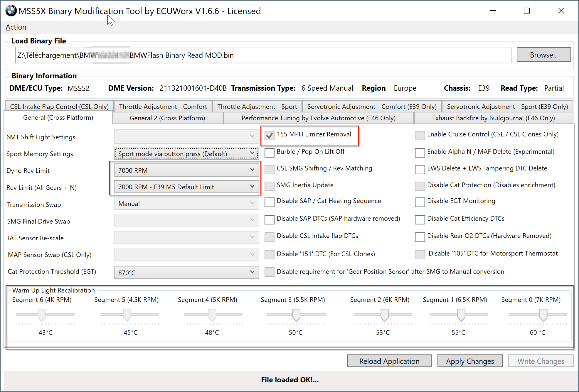The width and height of the screenshot is (579, 392).
Task: Click Segment 2 (6K RPM) slider
Action: pyautogui.click(x=385, y=315)
